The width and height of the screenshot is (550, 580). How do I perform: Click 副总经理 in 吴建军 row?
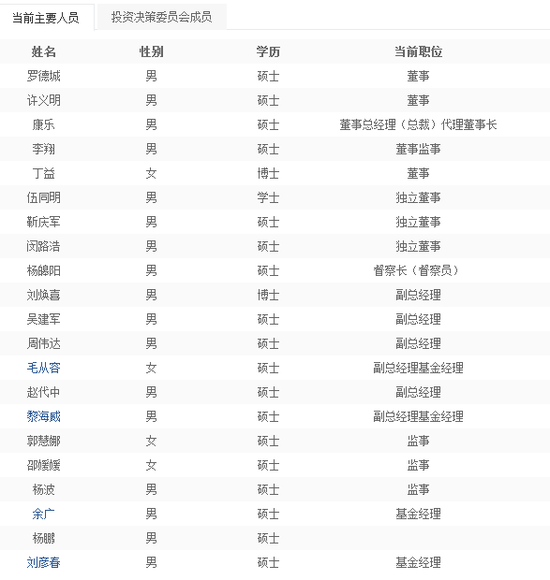[x=418, y=319]
